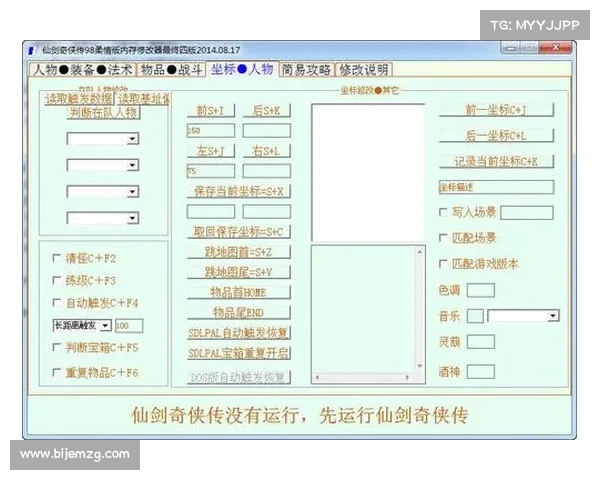Click the 记录当前坐标C+K button

pos(496,161)
